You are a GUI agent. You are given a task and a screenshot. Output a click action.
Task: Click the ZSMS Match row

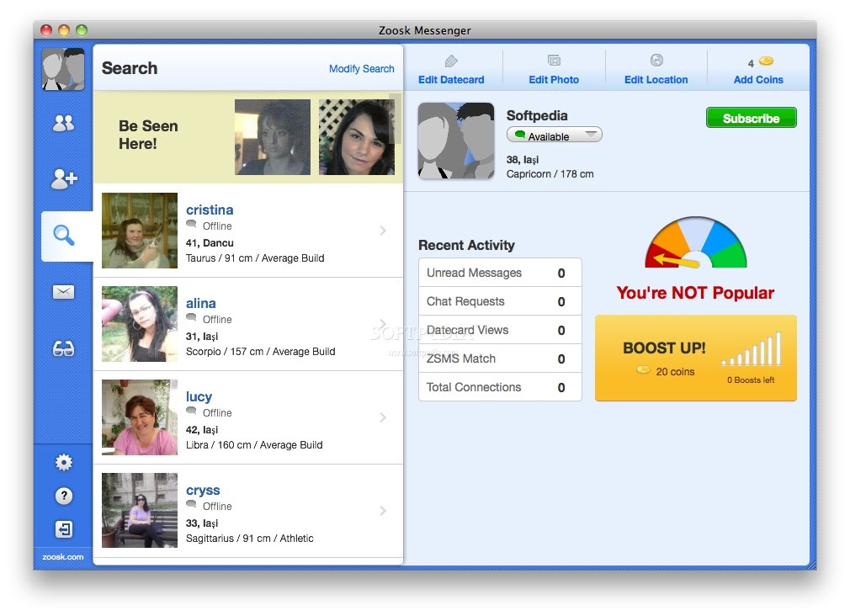[x=500, y=359]
